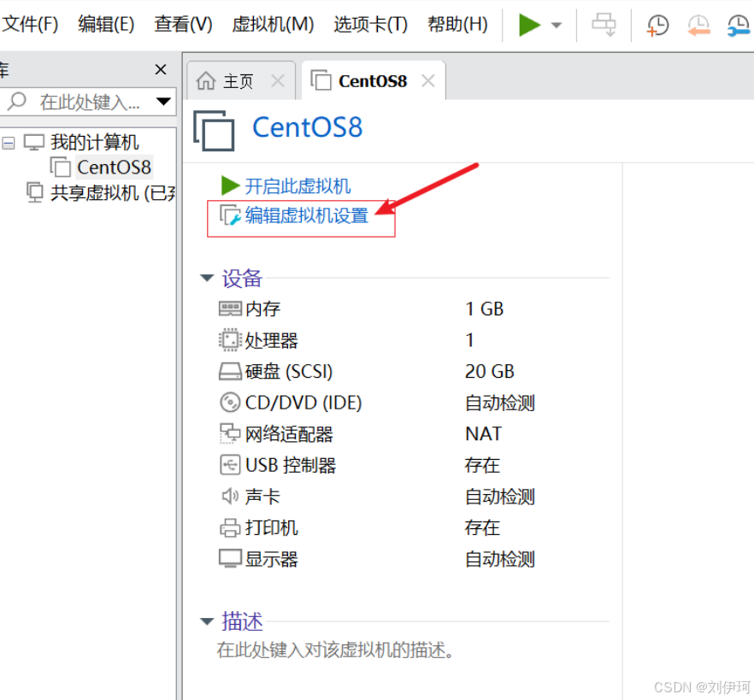
Task: Select the 处理器 device row label
Action: 271,340
